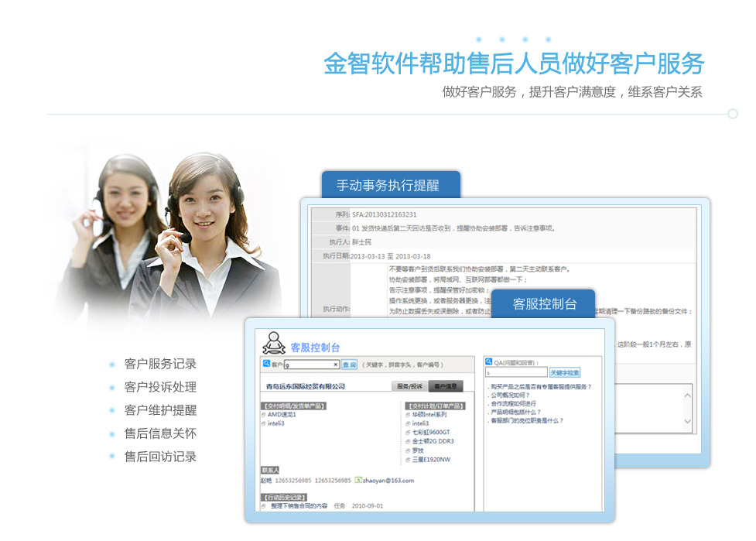Screen dimensions: 756x541
Task: Select the 三星E1920NW product entry
Action: pos(432,460)
